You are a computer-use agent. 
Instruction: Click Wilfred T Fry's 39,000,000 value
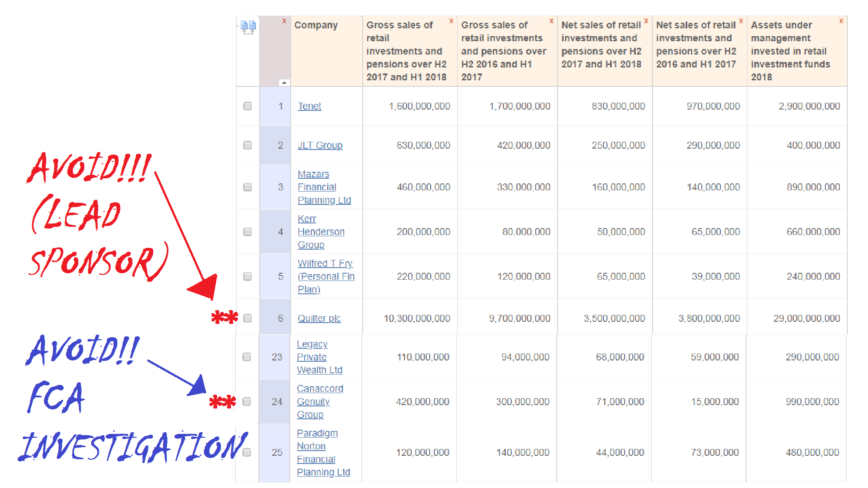716,276
